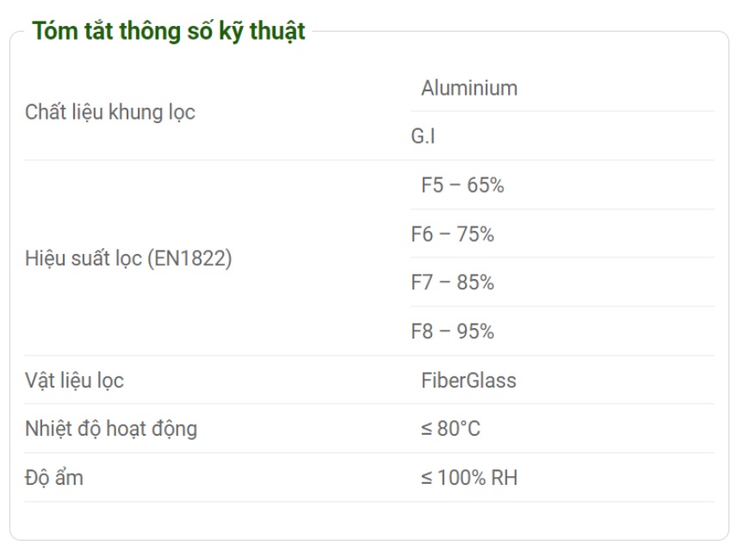
Task: Click the 'Nhiệt độ hoạt động' row label
Action: pos(111,428)
